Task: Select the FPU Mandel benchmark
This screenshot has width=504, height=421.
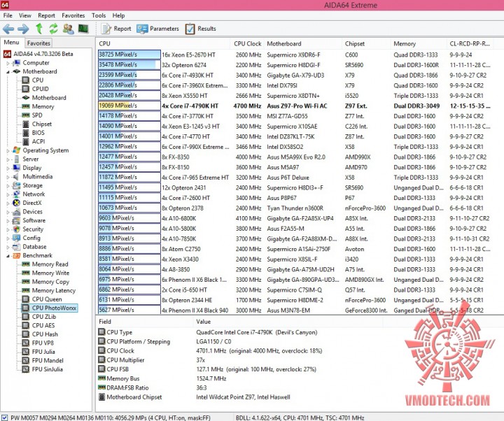Action: point(48,360)
